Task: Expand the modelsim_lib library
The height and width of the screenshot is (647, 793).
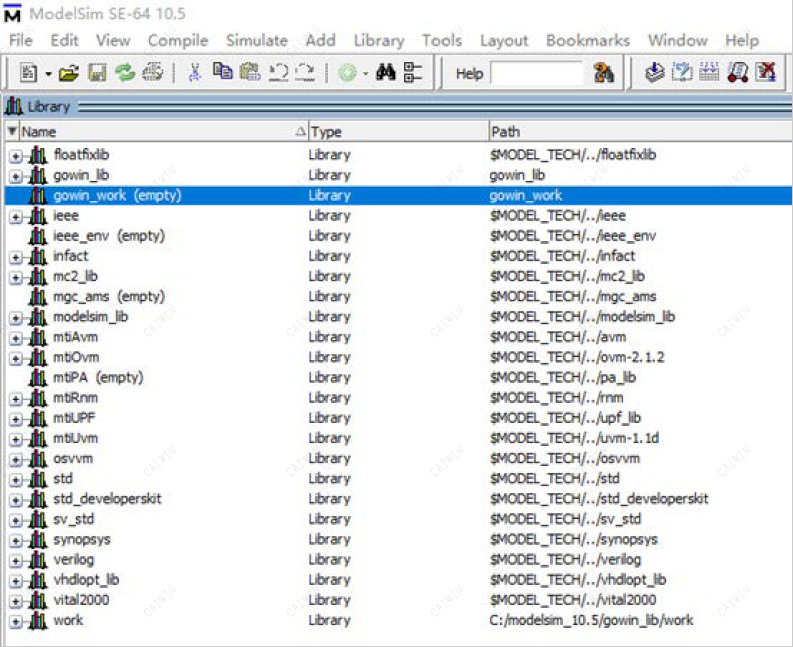Action: [16, 318]
